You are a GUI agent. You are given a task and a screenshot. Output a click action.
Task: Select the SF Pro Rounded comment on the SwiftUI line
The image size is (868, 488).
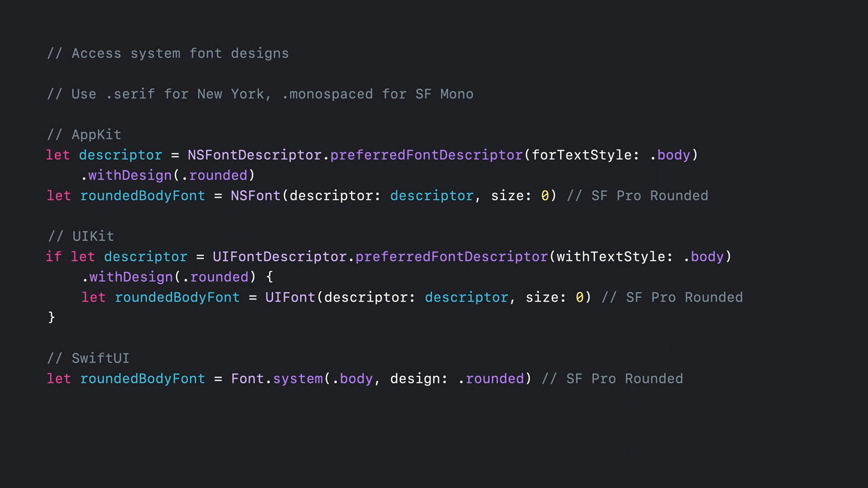click(x=612, y=379)
